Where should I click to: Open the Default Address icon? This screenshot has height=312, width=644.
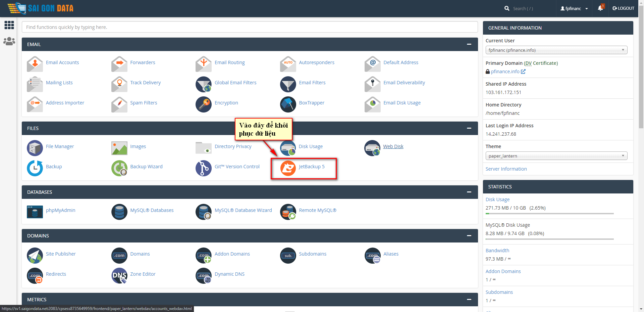(373, 64)
